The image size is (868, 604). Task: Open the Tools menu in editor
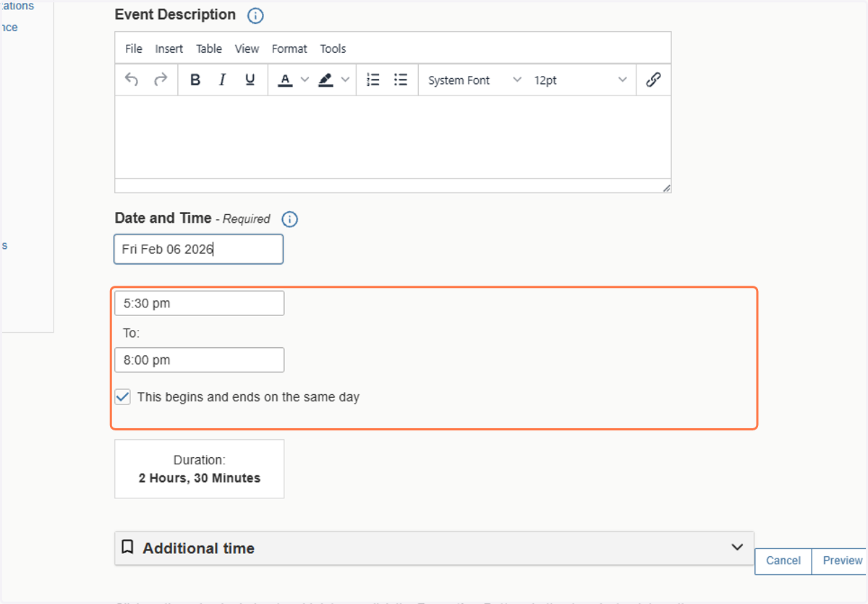tap(333, 48)
